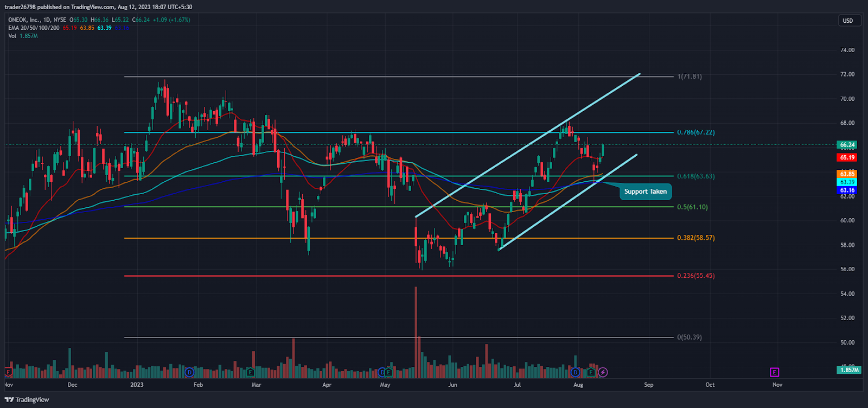Screen dimensions: 868x408
Task: Click the blue 63.16 EMA price tag
Action: tap(847, 190)
